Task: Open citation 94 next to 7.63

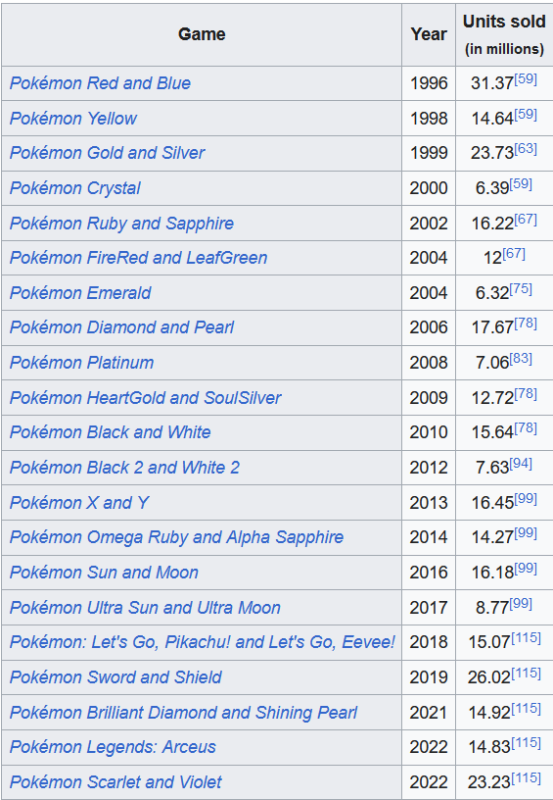Action: click(x=521, y=463)
